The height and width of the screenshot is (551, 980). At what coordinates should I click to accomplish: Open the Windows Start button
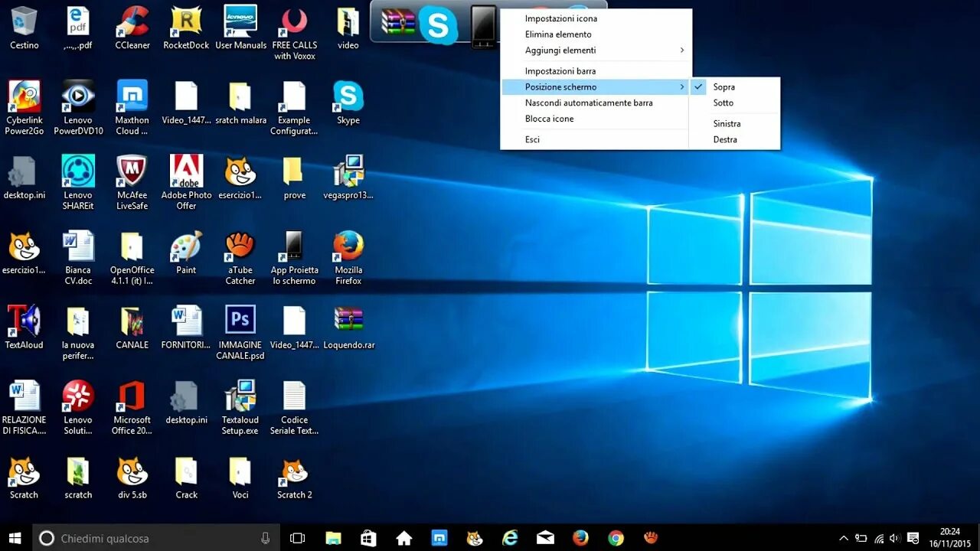click(15, 538)
